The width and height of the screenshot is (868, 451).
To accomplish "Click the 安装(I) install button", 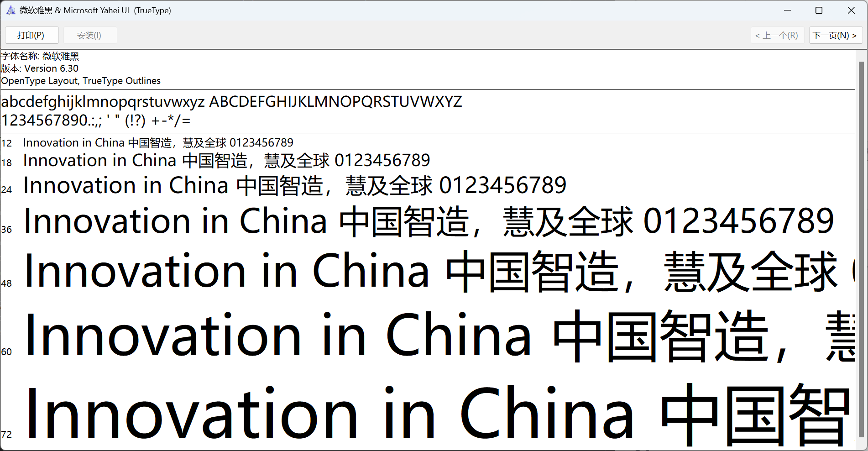I will tap(90, 35).
